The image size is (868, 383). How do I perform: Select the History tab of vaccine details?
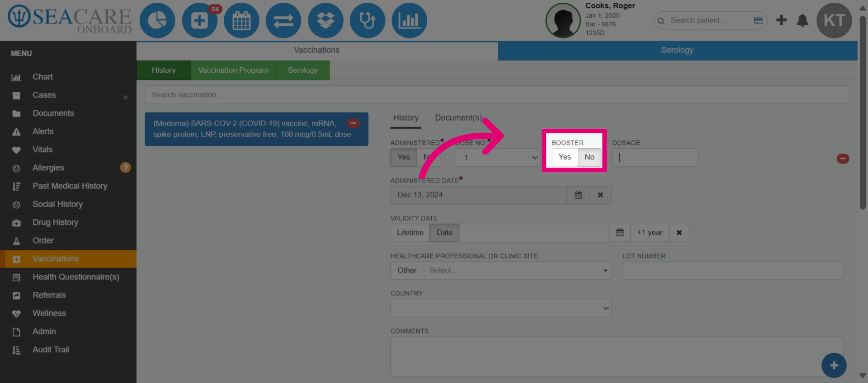click(406, 118)
